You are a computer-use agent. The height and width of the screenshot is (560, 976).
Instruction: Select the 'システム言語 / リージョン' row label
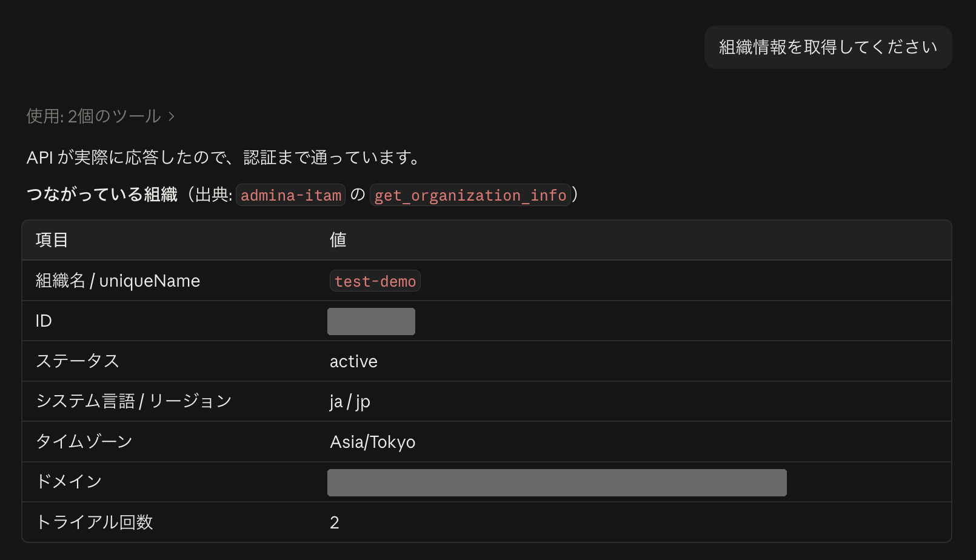click(x=134, y=401)
